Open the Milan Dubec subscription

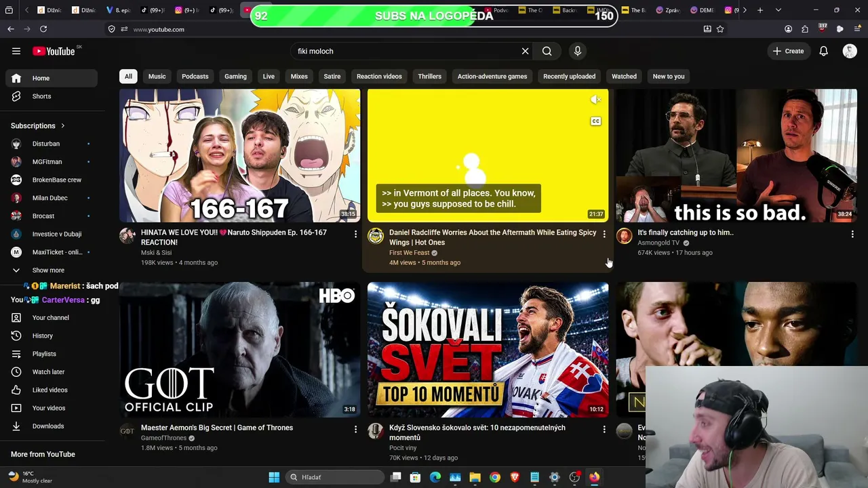pos(52,198)
